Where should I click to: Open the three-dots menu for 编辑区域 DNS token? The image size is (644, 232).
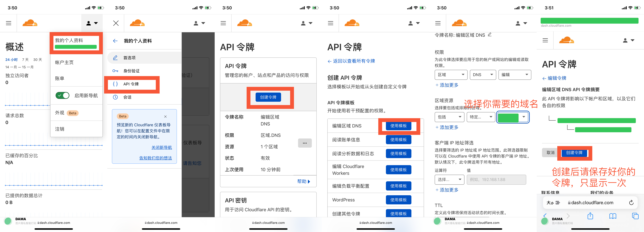(305, 143)
